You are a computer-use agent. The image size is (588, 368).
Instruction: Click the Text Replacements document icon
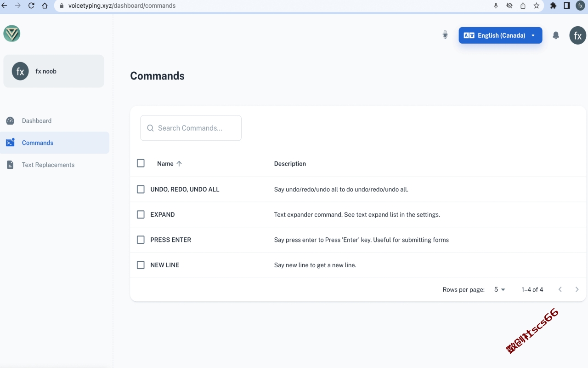(x=10, y=165)
